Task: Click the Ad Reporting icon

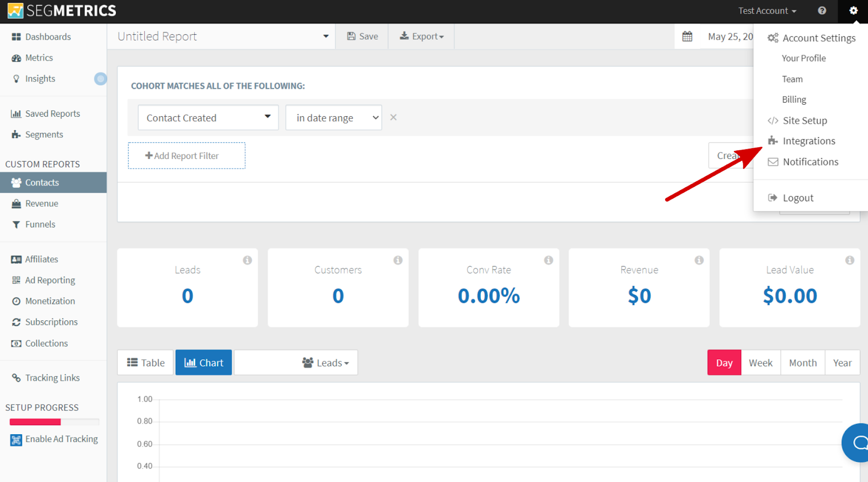Action: click(x=16, y=280)
